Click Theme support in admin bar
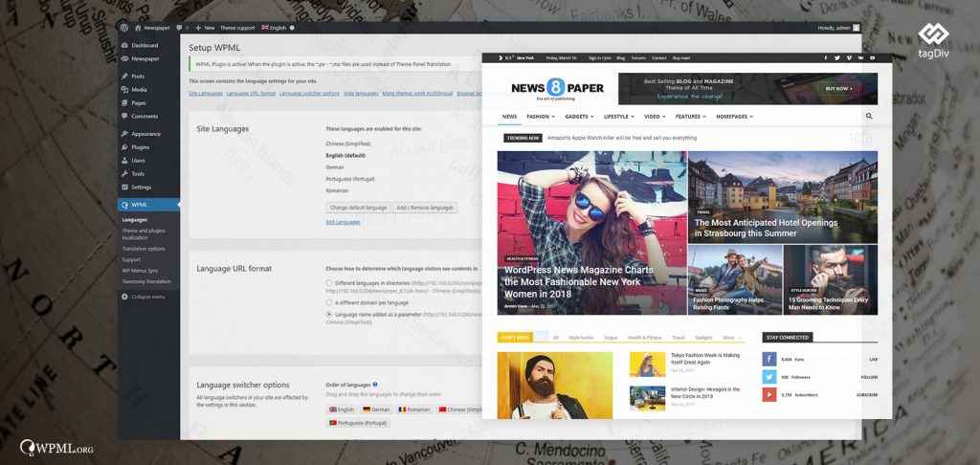The width and height of the screenshot is (980, 465). 237,28
